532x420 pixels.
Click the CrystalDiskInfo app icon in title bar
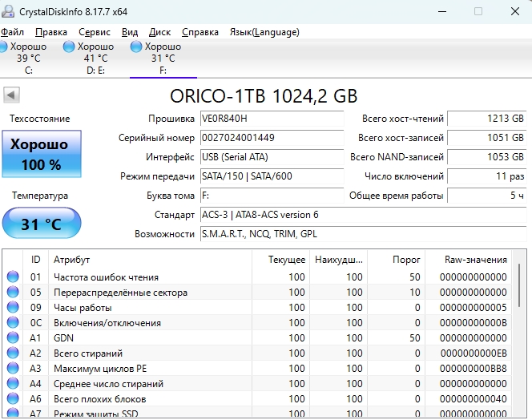coord(10,11)
